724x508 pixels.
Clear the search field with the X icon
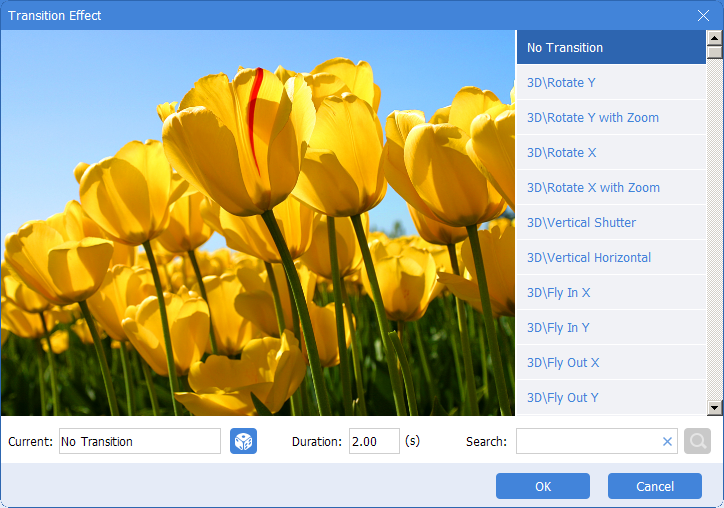(x=667, y=441)
